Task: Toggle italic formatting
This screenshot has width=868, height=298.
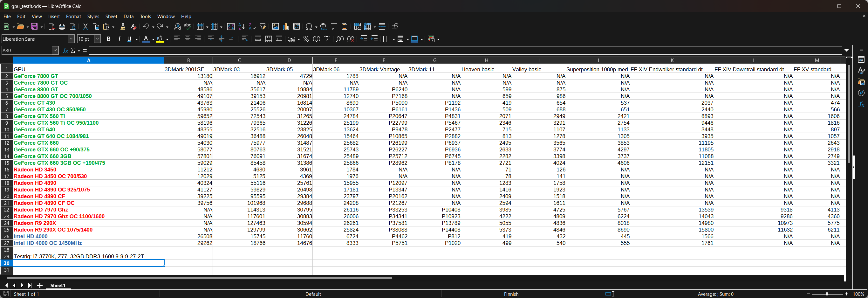Action: (x=119, y=39)
